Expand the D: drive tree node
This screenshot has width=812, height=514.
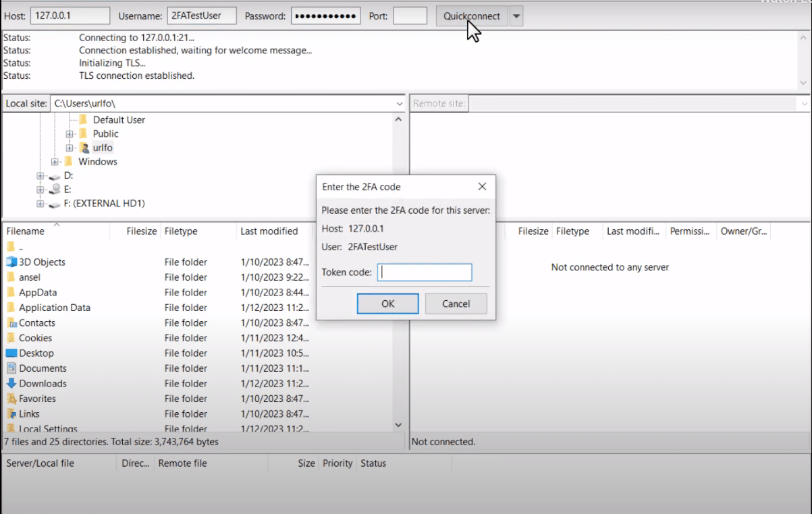(40, 175)
